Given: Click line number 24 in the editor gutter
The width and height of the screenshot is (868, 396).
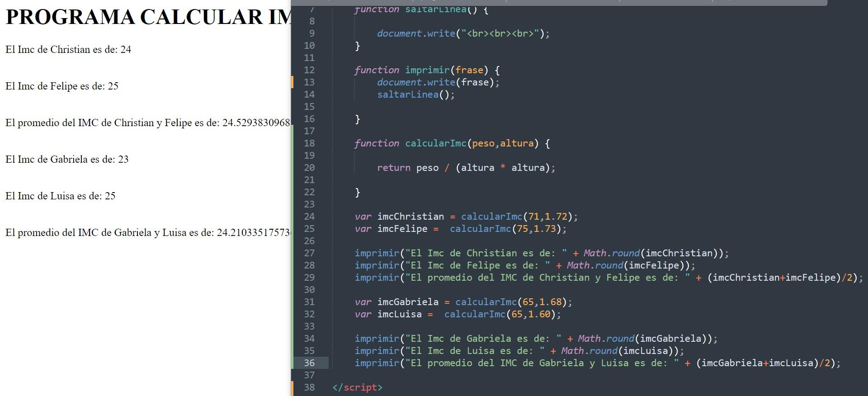Looking at the screenshot, I should 309,217.
